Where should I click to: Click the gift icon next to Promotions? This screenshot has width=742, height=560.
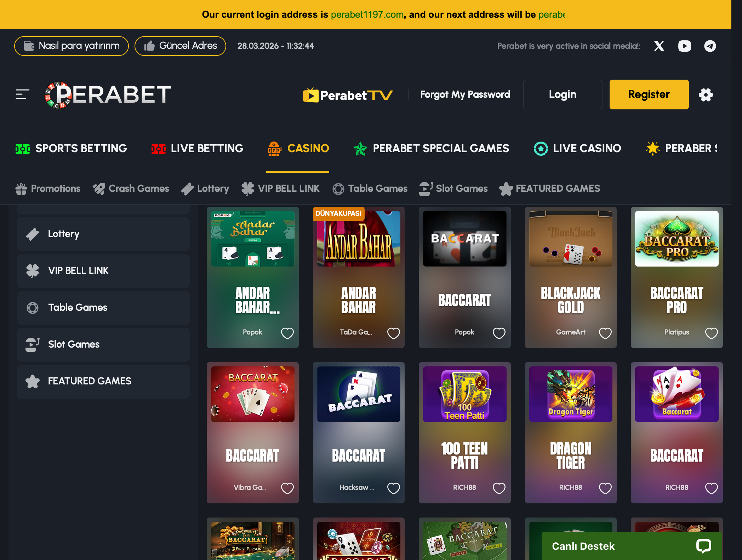(x=21, y=189)
